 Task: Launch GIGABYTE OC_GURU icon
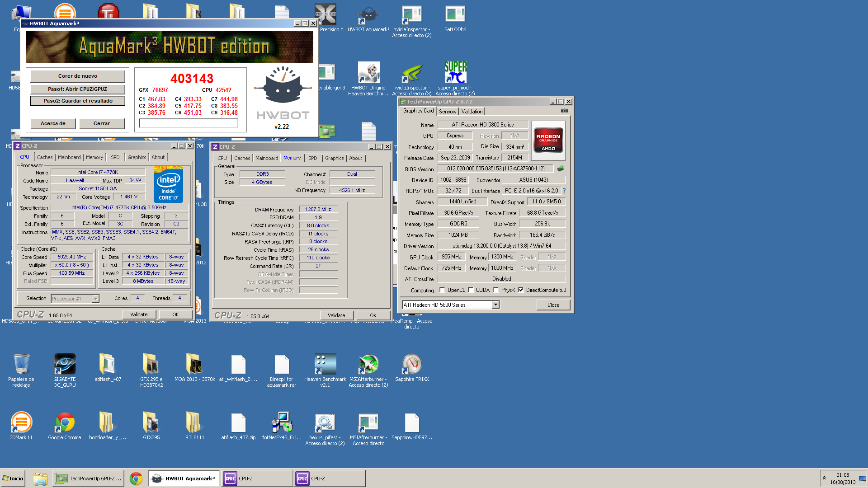click(65, 370)
